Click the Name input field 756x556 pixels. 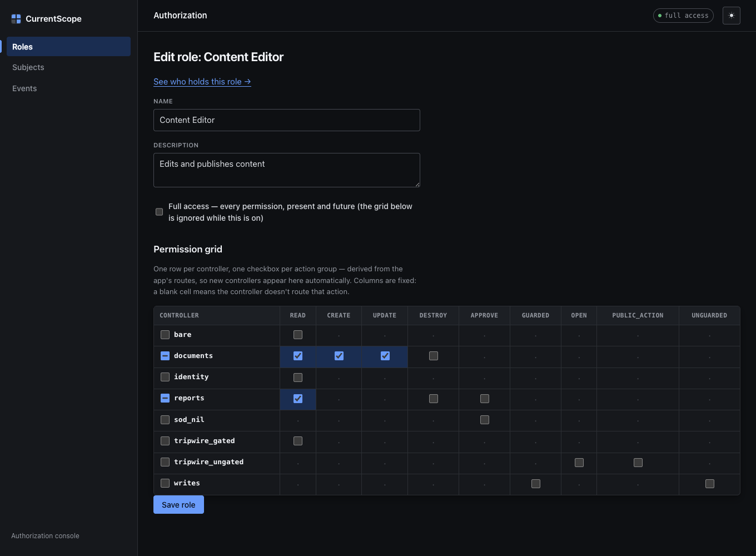pyautogui.click(x=287, y=120)
